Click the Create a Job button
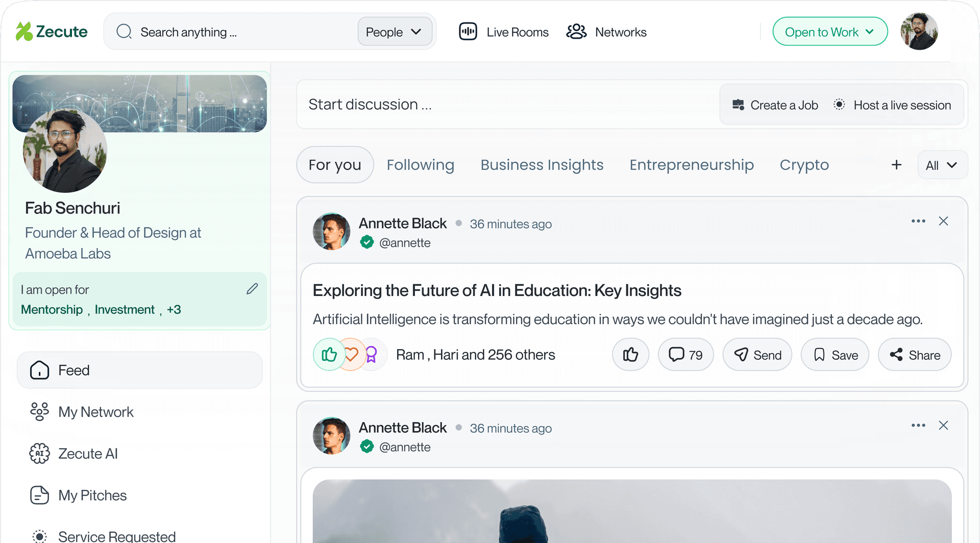 coord(775,105)
